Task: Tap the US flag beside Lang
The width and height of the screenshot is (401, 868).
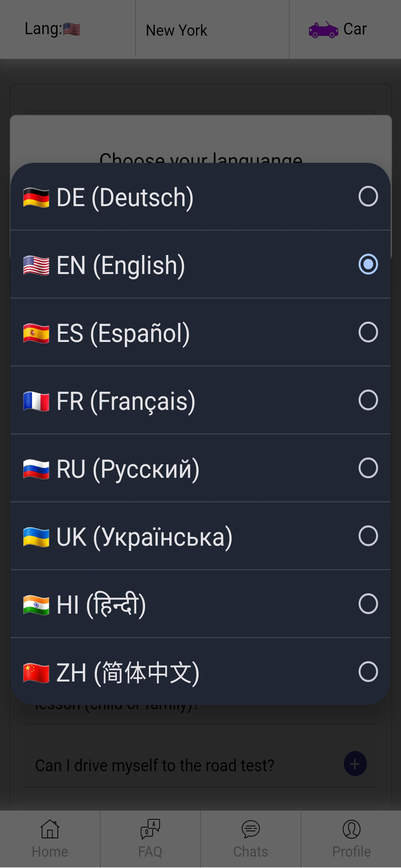Action: click(x=72, y=29)
